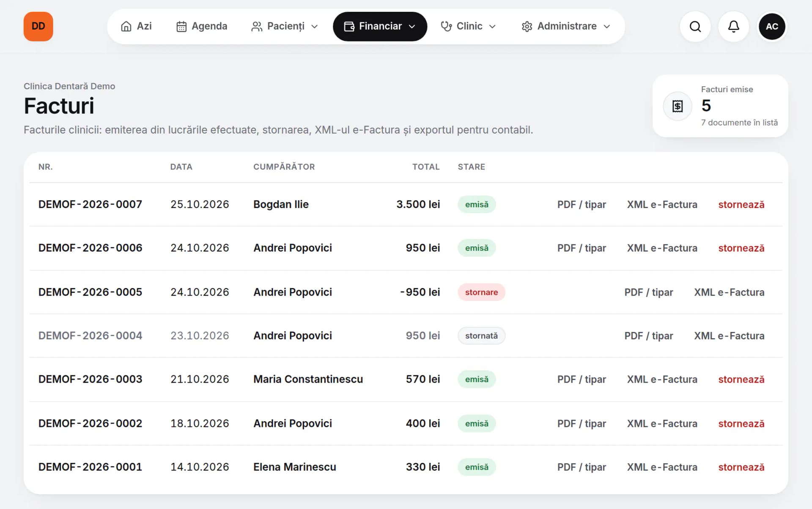The width and height of the screenshot is (812, 509).
Task: Open PDF / tipar for DEMOF-2026-0005
Action: point(649,293)
